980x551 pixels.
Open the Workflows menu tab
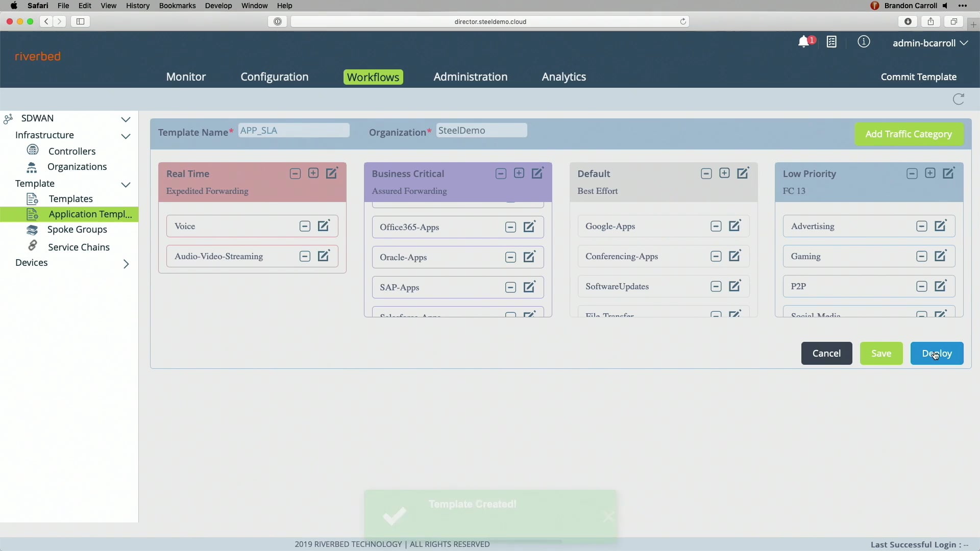tap(372, 76)
